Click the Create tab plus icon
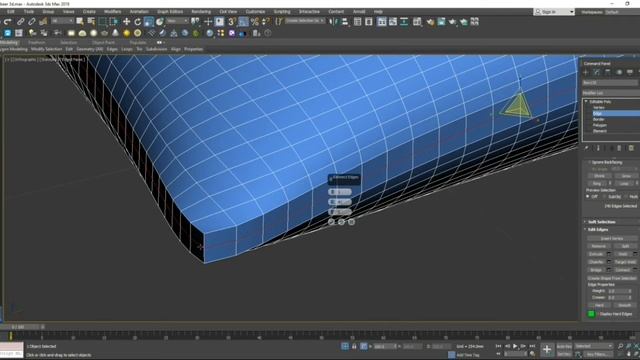The image size is (640, 360). click(x=586, y=72)
